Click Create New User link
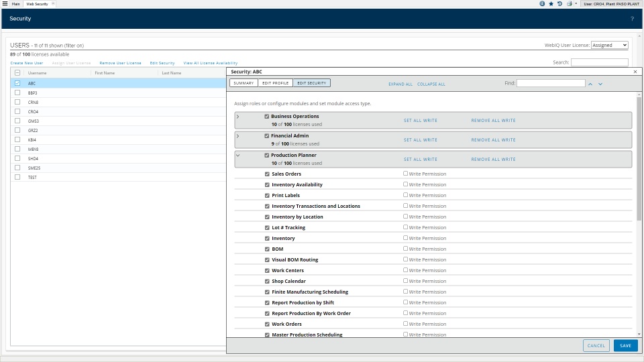The image size is (644, 362). [27, 63]
